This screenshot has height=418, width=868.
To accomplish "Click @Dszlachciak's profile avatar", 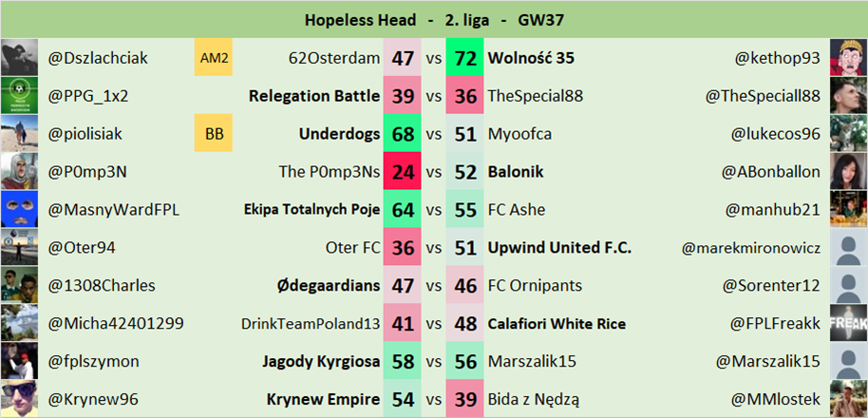I will tap(19, 58).
